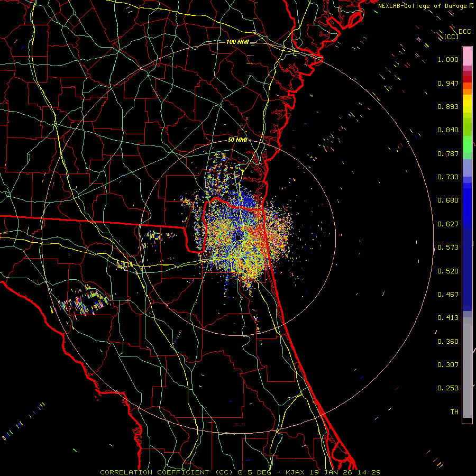Click the 0.467 legend value
This screenshot has width=476, height=476.
tap(448, 295)
